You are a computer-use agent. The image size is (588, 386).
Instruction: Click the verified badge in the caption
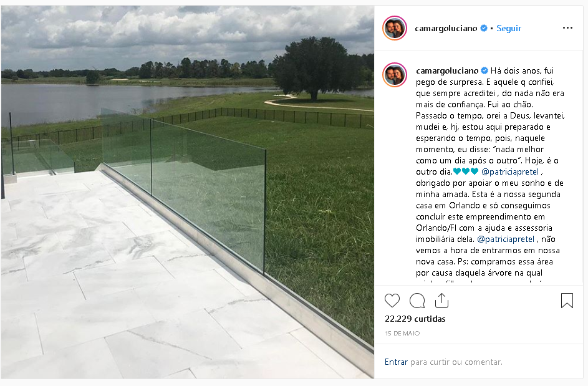click(484, 70)
